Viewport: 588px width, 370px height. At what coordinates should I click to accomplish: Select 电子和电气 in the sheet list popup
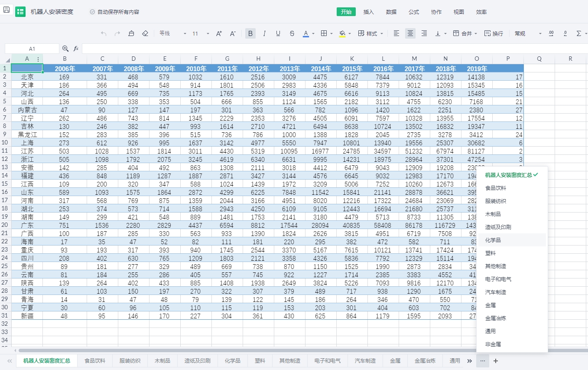point(512,279)
